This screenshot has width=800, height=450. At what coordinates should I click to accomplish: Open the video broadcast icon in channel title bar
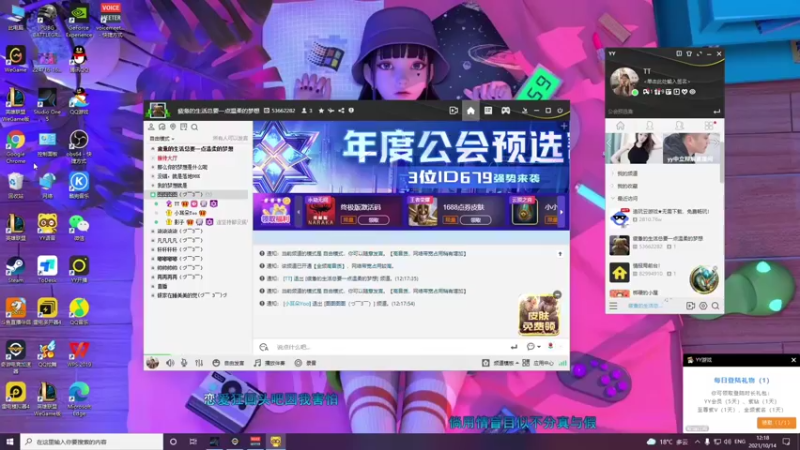pyautogui.click(x=453, y=111)
